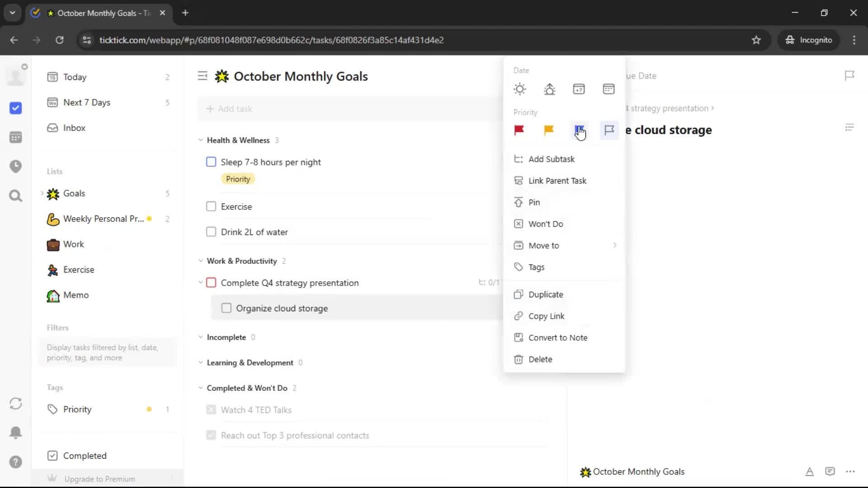Check off the Exercise task

click(211, 206)
